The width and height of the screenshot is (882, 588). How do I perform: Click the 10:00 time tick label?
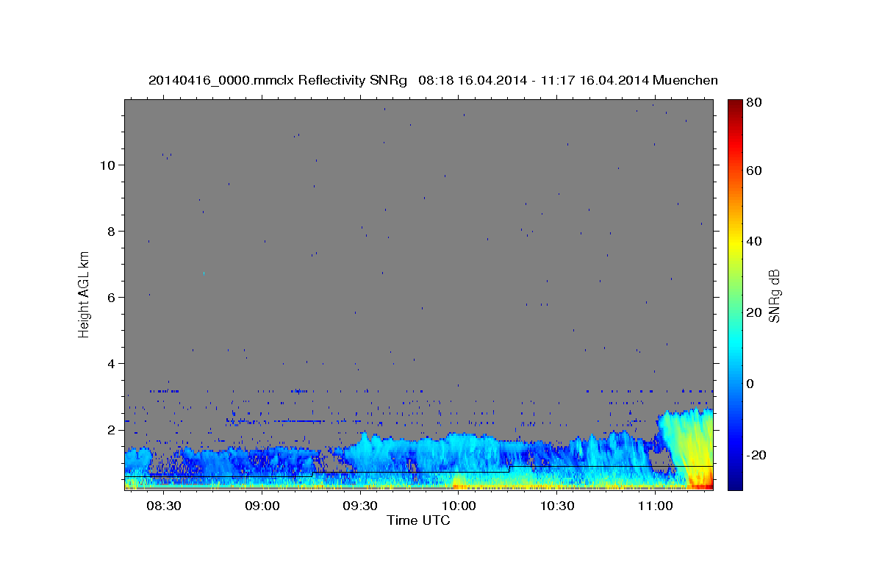tap(459, 506)
